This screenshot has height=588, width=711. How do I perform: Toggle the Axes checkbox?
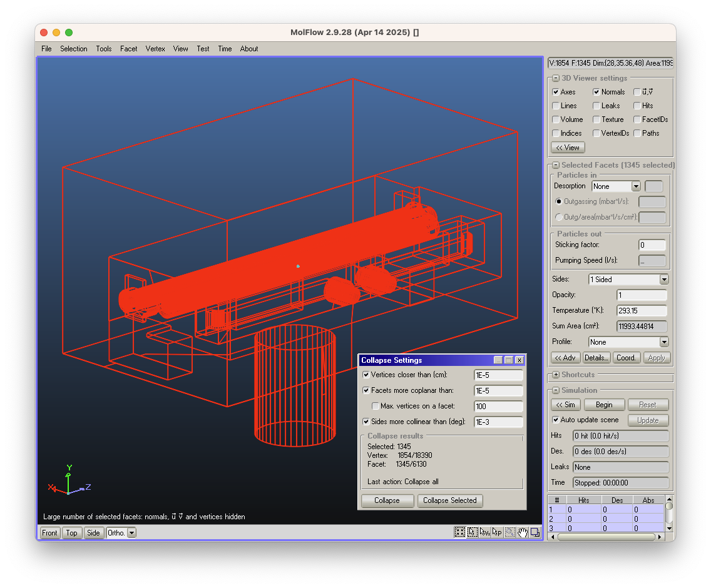556,92
